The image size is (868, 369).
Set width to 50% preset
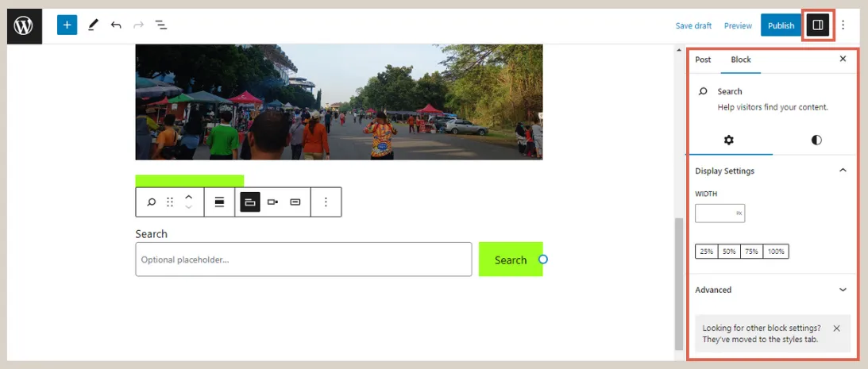pyautogui.click(x=729, y=252)
